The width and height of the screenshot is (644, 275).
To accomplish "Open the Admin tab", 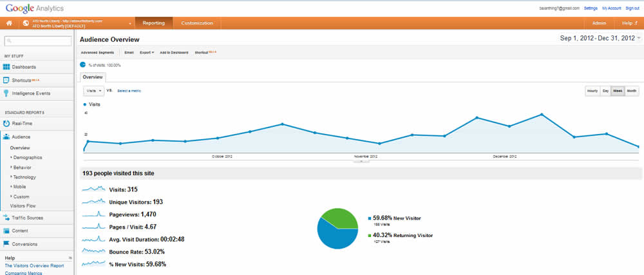I will [599, 23].
